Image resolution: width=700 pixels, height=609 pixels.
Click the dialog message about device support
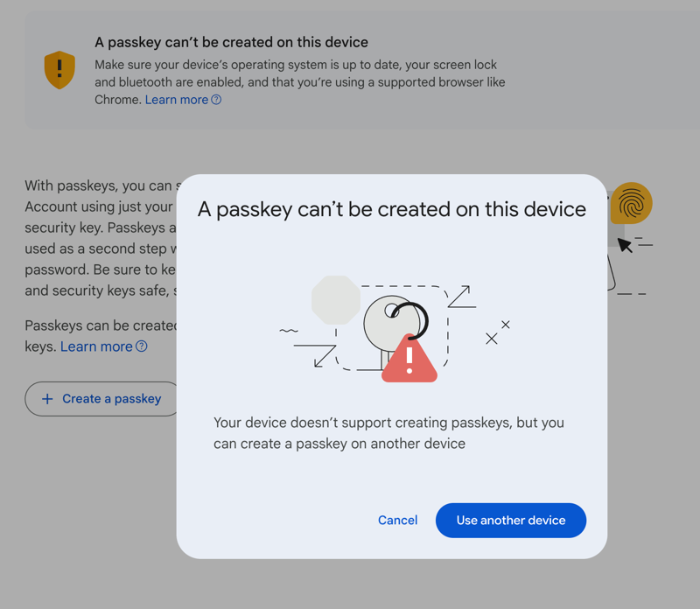pos(388,433)
